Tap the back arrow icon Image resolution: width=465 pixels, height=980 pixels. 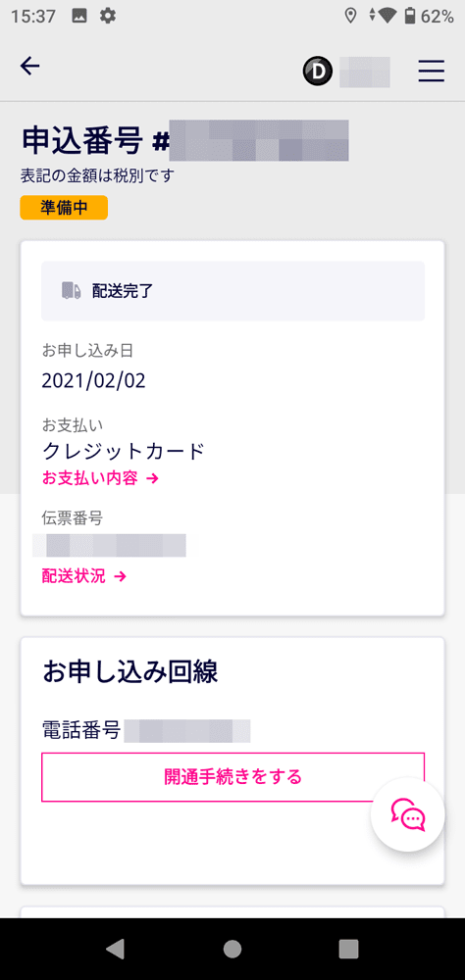30,67
